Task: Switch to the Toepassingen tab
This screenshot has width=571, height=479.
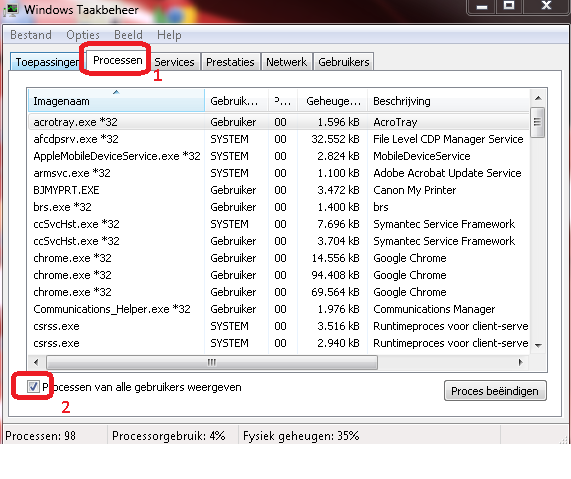Action: pos(47,62)
